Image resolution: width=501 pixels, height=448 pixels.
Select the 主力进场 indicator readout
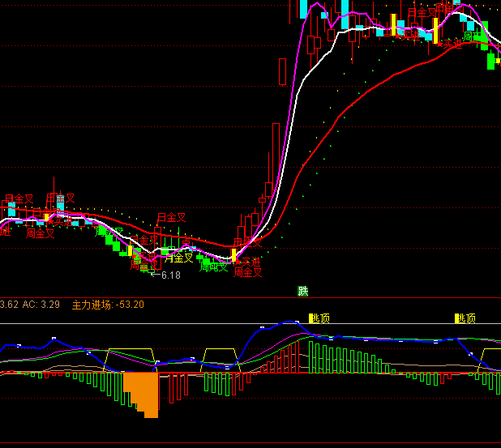(108, 305)
